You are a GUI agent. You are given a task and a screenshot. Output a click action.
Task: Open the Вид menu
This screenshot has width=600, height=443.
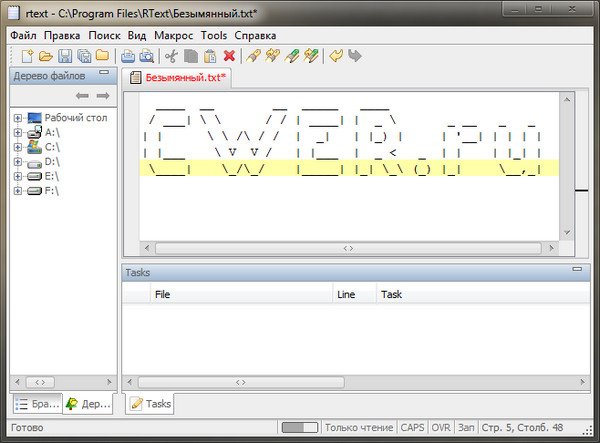[x=137, y=36]
